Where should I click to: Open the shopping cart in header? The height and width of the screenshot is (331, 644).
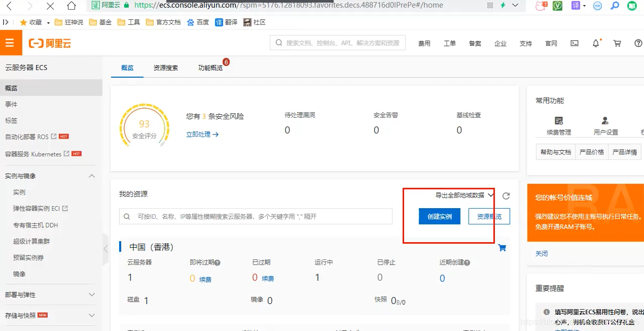tap(617, 43)
